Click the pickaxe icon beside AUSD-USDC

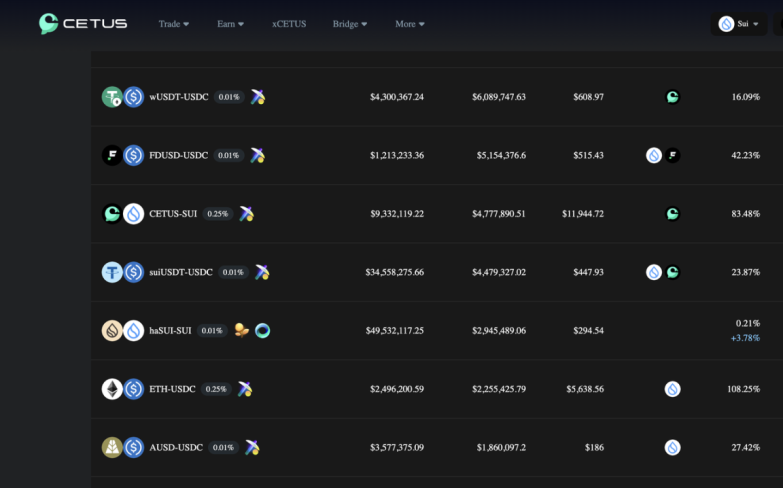click(251, 447)
